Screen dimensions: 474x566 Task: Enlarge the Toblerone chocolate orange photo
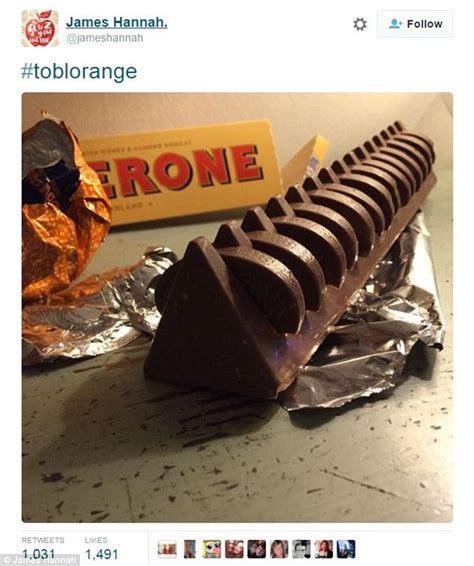coord(237,308)
